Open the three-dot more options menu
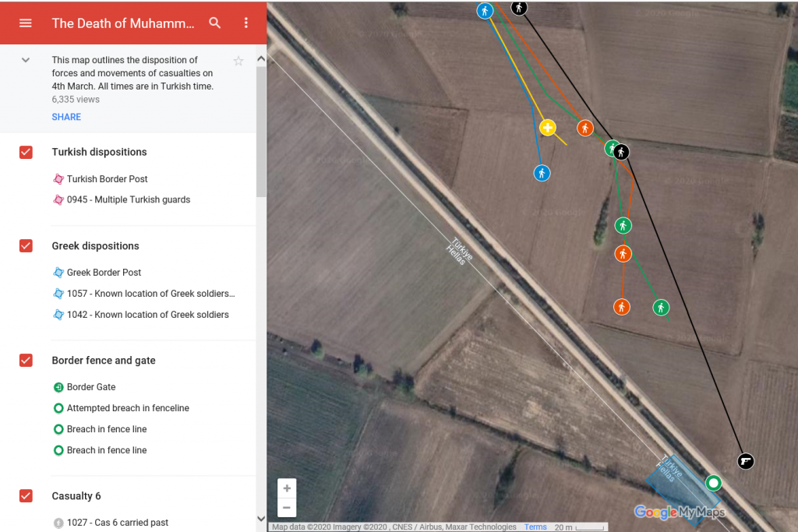Screen dimensions: 798x532 click(x=246, y=23)
